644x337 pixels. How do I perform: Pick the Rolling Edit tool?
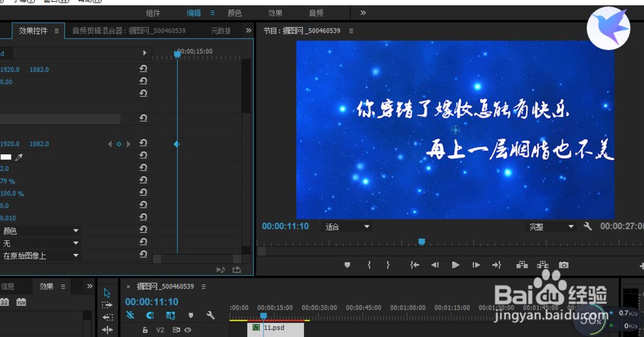point(107,330)
